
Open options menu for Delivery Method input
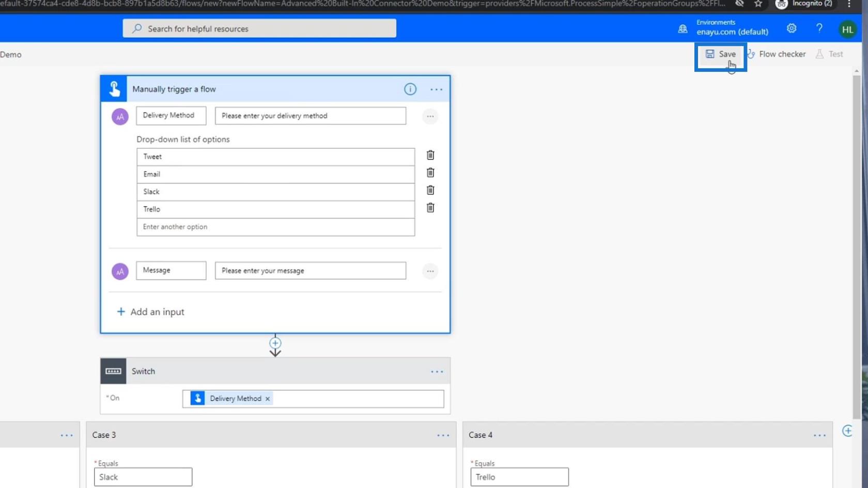(430, 116)
